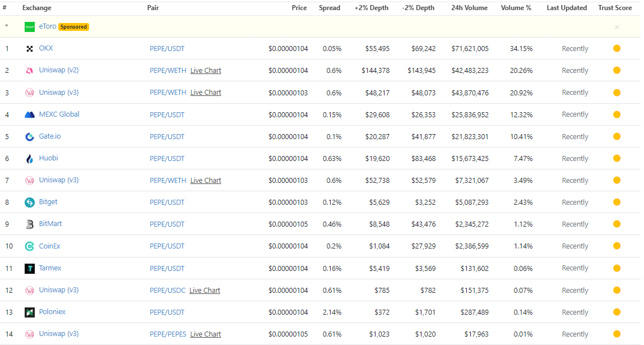
Task: Click the Poloniex logo icon
Action: (x=30, y=312)
